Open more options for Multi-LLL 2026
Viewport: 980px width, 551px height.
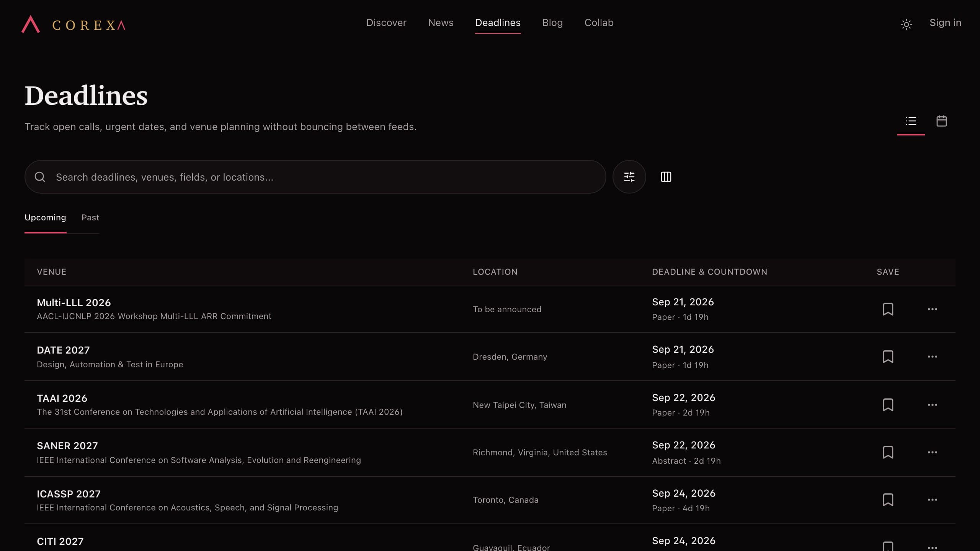coord(932,309)
